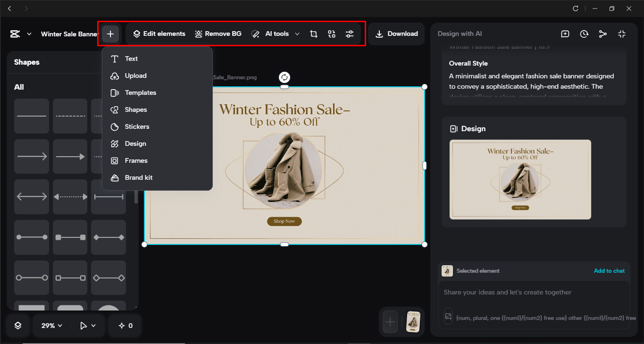
Task: Click the share icon in the AI panel
Action: (603, 34)
